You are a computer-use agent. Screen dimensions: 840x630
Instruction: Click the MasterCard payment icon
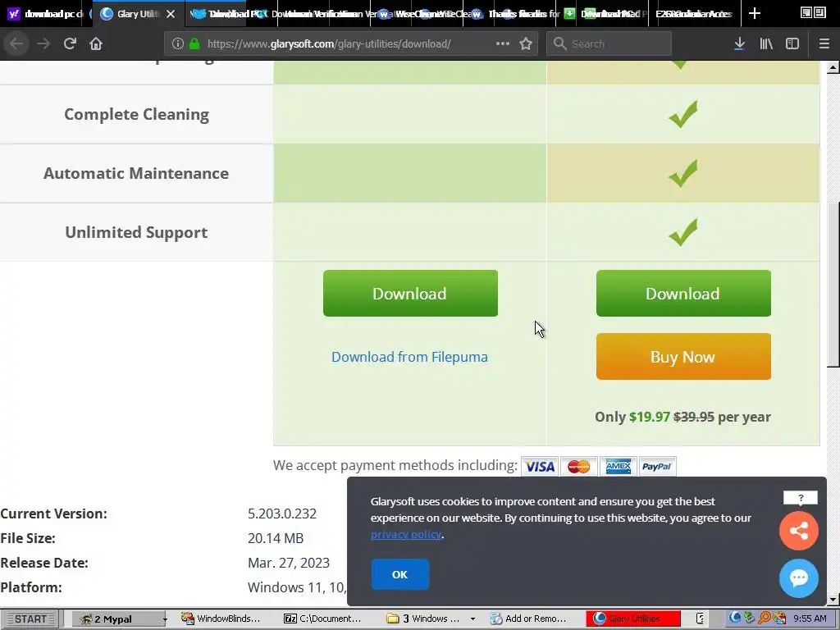tap(578, 466)
